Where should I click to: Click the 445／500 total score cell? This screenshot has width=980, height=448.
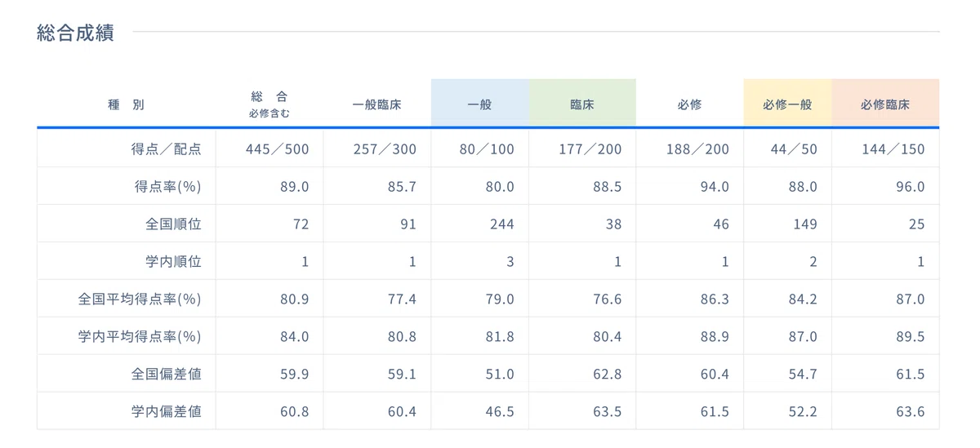269,149
